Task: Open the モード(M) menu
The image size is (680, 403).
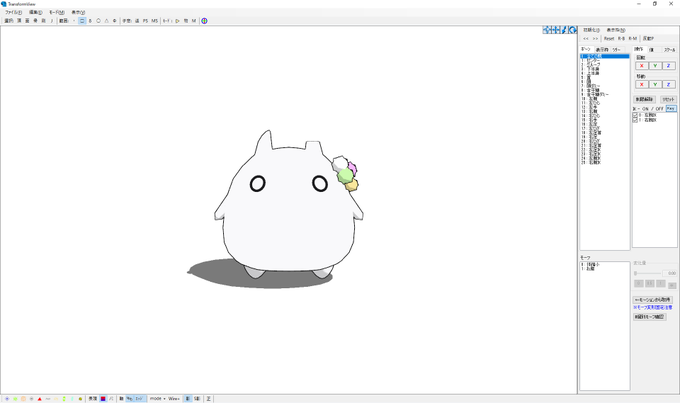Action: (56, 13)
